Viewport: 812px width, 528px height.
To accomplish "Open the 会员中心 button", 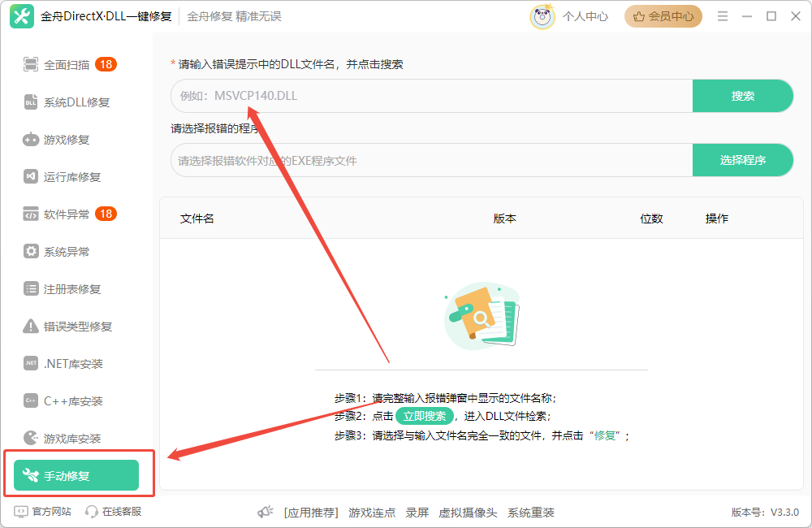I will [x=663, y=16].
